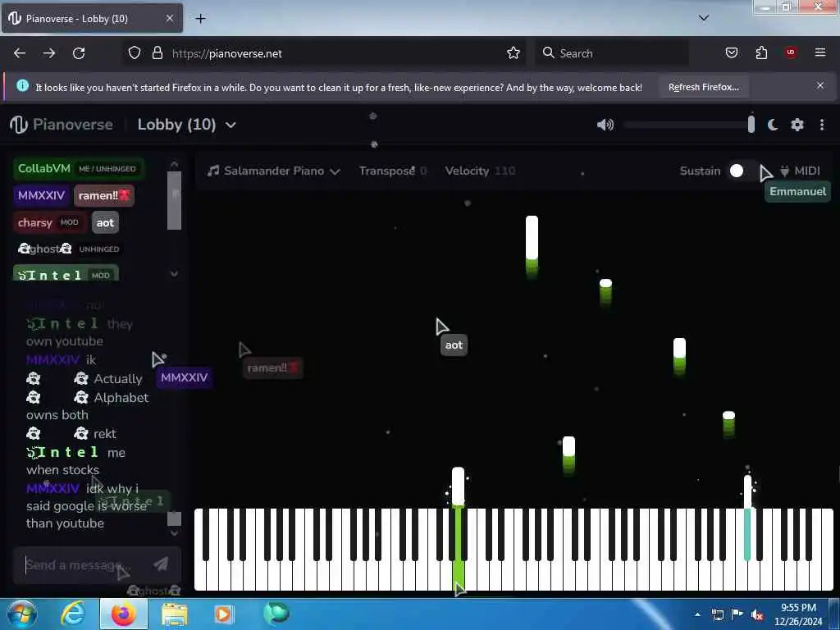Go back with the browser back arrow
The image size is (840, 630).
[x=20, y=53]
